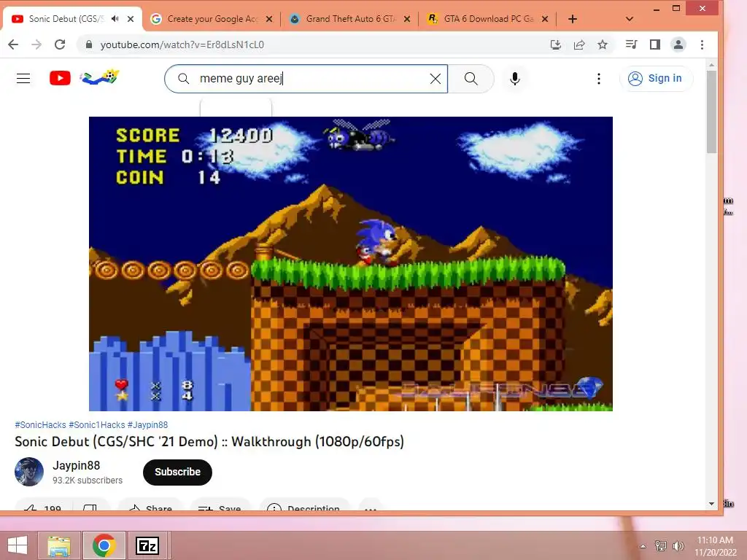Switch to Create your Google Account tab
747x560 pixels.
(x=212, y=19)
